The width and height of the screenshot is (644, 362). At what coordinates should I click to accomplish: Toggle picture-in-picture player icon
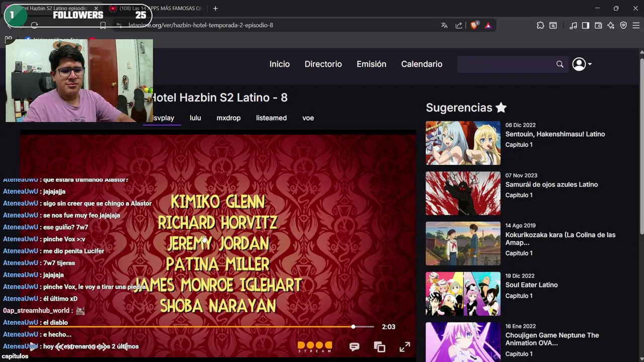pos(380,347)
